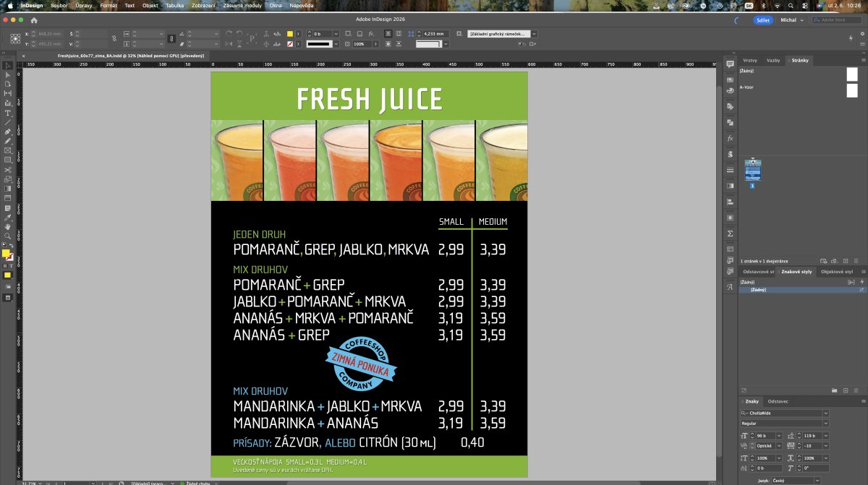Switch to the Odstavcové styly tab

click(758, 271)
